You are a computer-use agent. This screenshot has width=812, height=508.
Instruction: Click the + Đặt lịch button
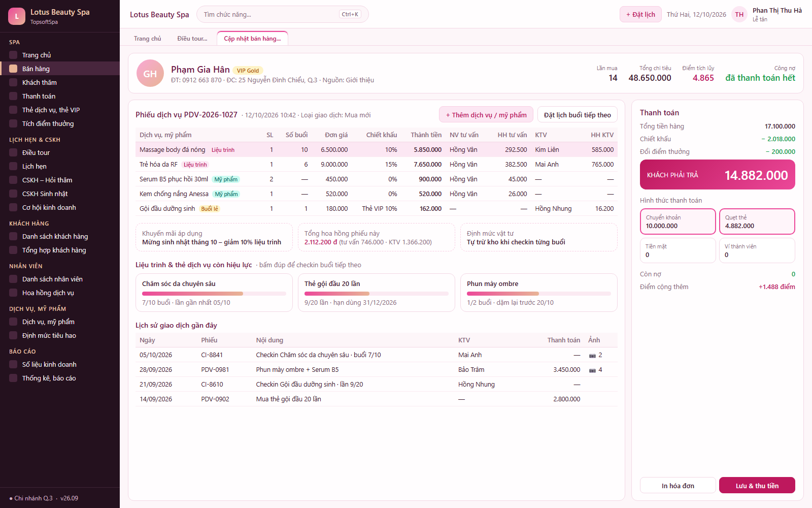click(x=640, y=14)
